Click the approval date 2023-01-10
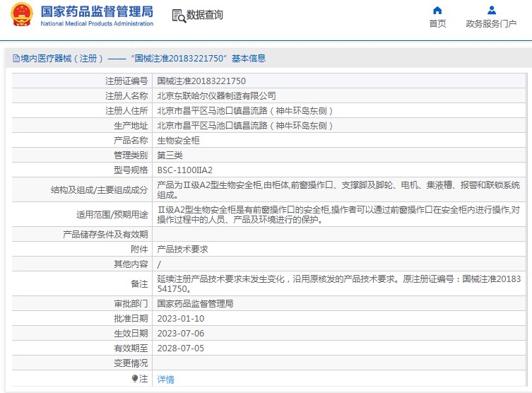This screenshot has height=393, width=532. tap(180, 318)
